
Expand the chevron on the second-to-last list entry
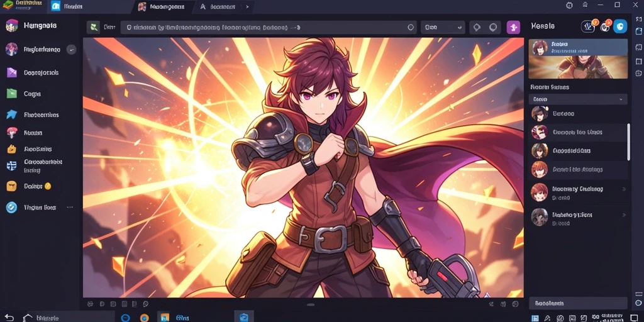[625, 189]
